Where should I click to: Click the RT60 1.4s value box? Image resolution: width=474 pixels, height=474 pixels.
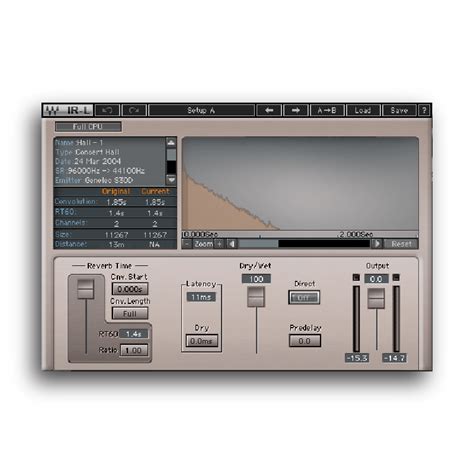(133, 334)
